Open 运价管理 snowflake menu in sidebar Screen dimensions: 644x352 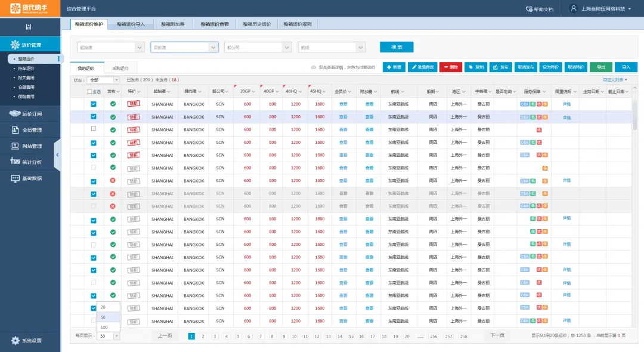point(30,45)
